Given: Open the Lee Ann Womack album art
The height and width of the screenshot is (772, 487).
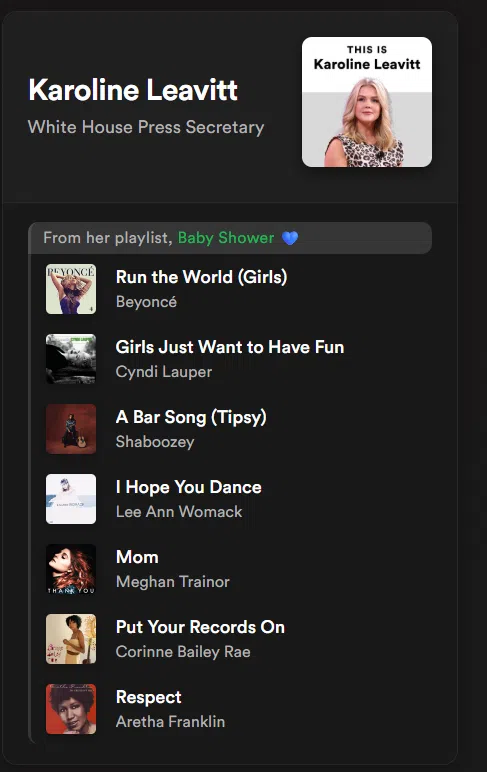Looking at the screenshot, I should [71, 499].
